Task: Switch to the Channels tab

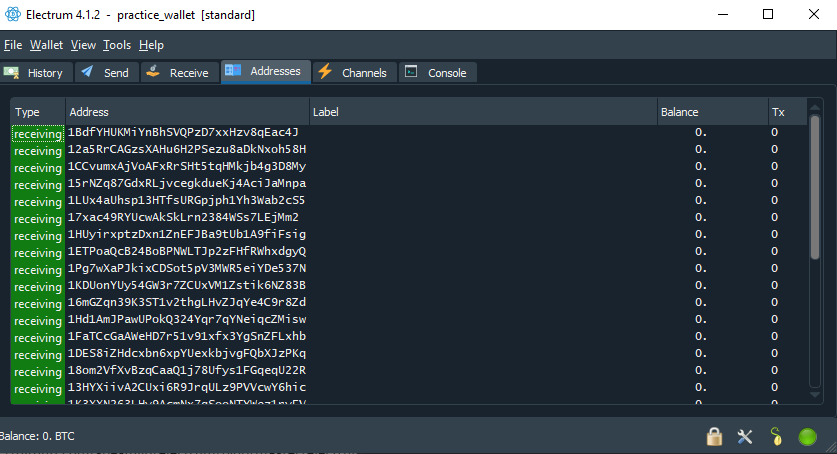Action: [x=355, y=73]
